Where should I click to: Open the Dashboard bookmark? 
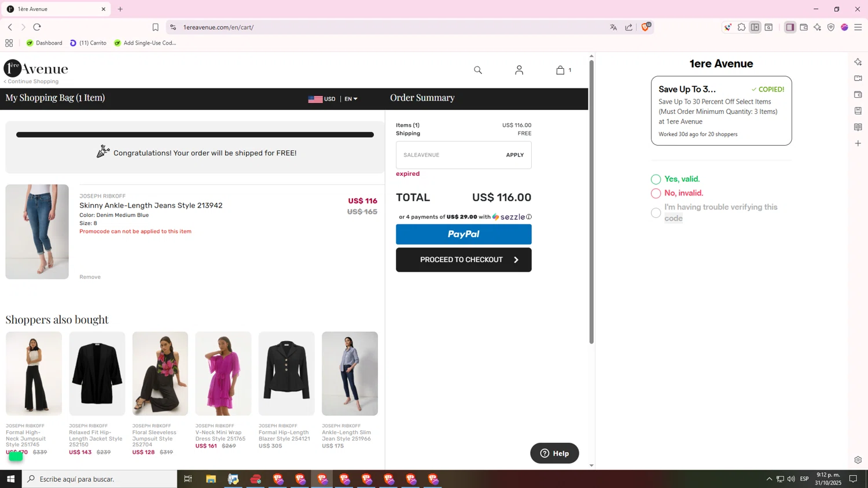pos(45,43)
